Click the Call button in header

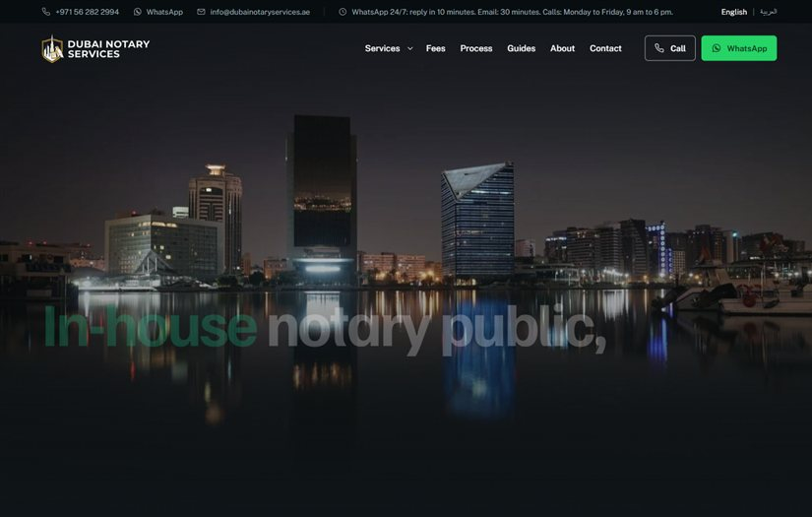pyautogui.click(x=670, y=48)
